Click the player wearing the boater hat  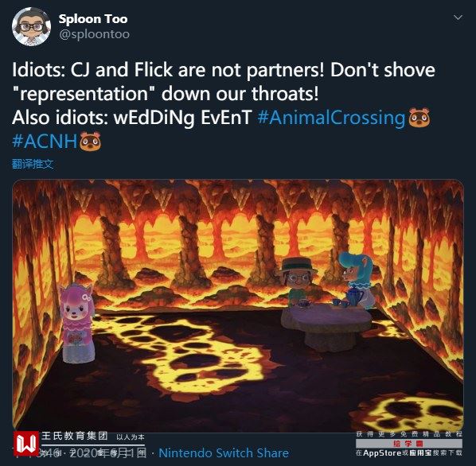[x=298, y=282]
